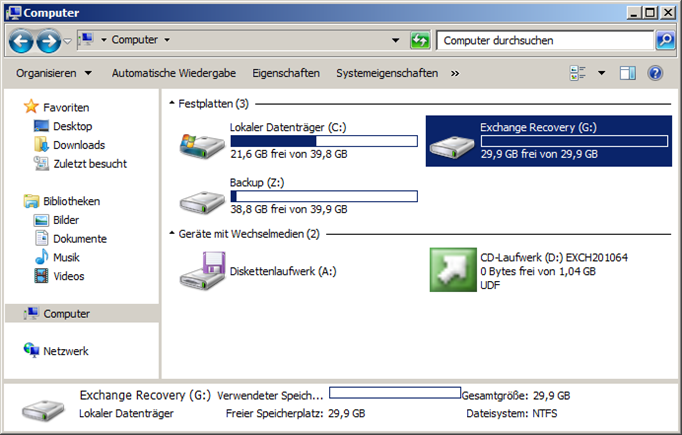Screen dimensions: 682x435
Task: Click the Computer durchsuchen search field
Action: 545,41
